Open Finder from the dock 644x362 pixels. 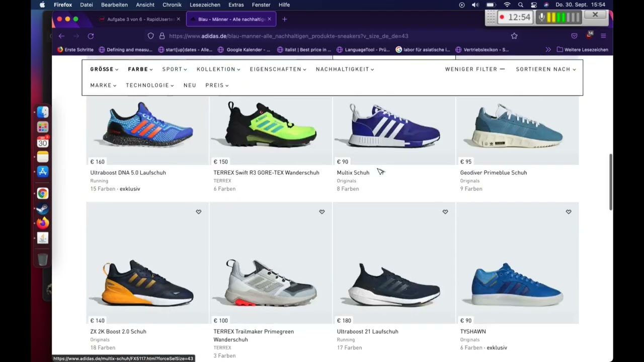[43, 112]
